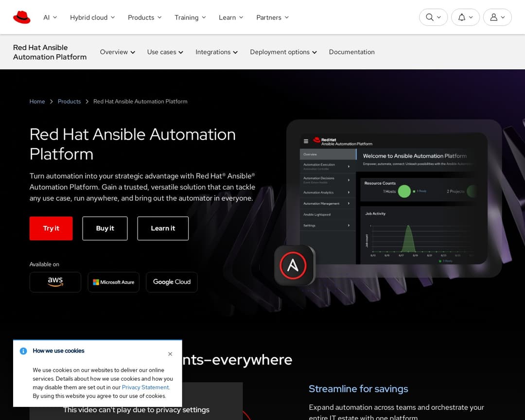This screenshot has height=420, width=525.
Task: Open the search magnifier icon
Action: tap(429, 17)
